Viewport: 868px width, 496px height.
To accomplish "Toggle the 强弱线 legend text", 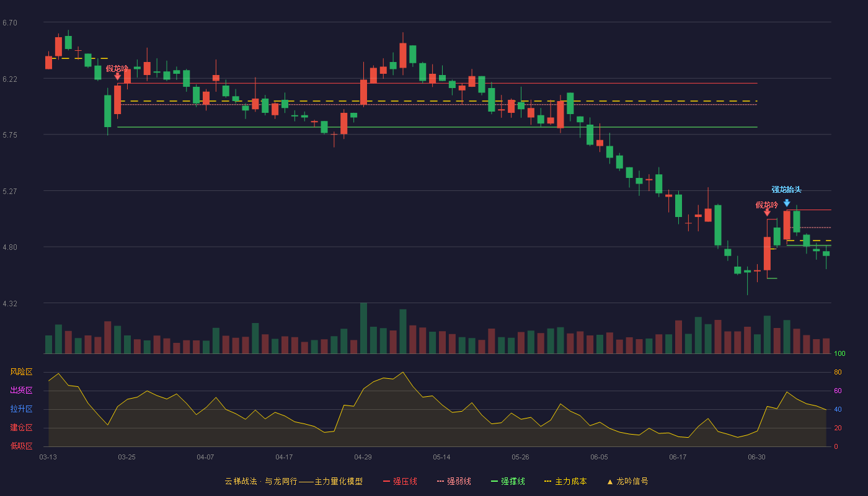I will click(459, 481).
